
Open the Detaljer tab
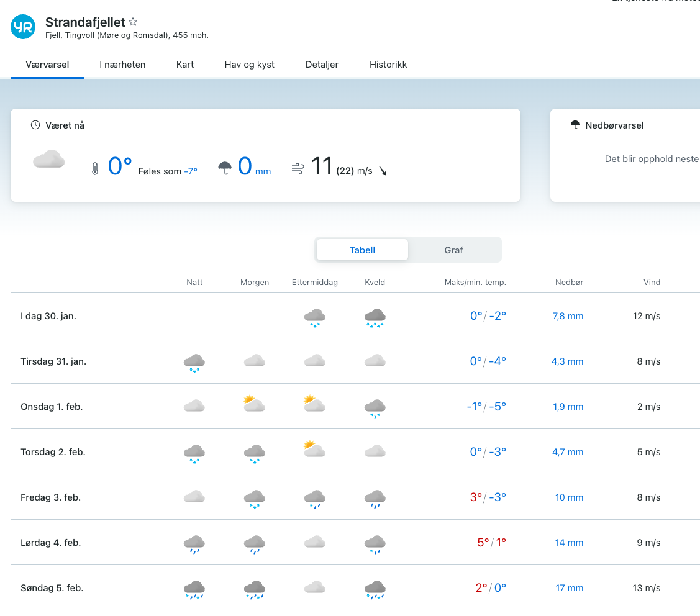322,64
